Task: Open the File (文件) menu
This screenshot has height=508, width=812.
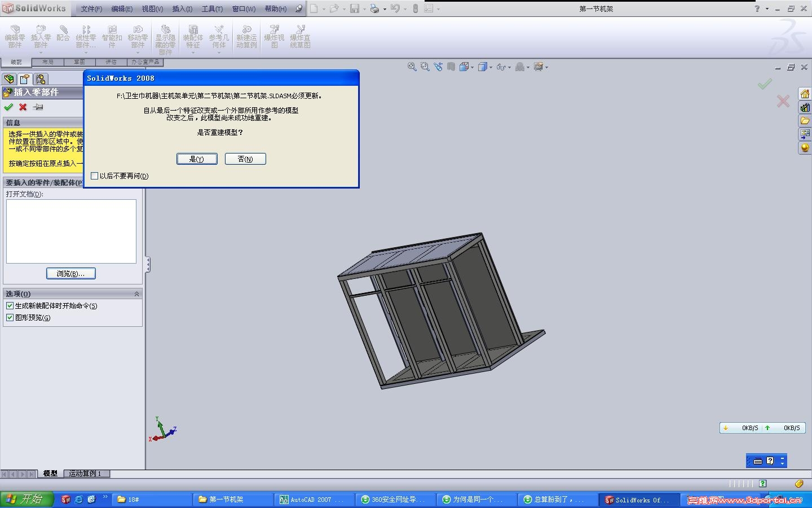Action: click(91, 9)
